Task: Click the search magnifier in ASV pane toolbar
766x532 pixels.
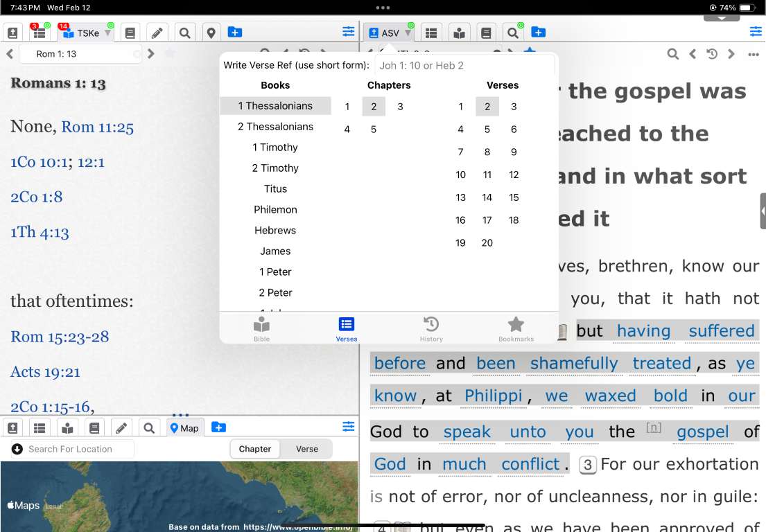Action: pyautogui.click(x=512, y=33)
